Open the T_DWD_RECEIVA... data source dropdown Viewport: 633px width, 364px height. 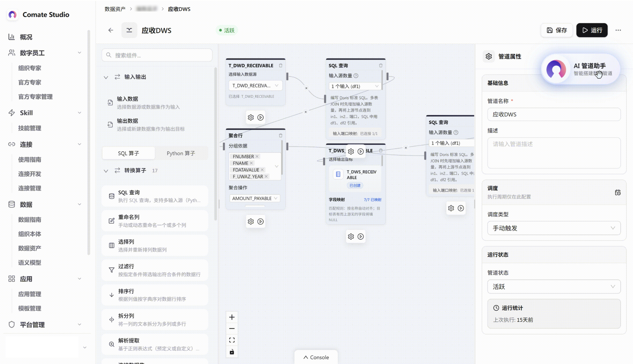pyautogui.click(x=255, y=86)
